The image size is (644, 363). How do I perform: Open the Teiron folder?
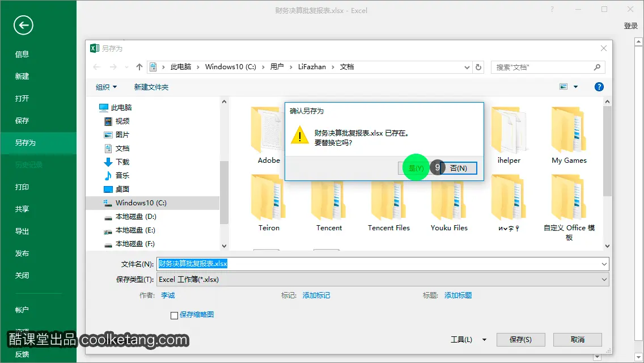click(x=269, y=203)
